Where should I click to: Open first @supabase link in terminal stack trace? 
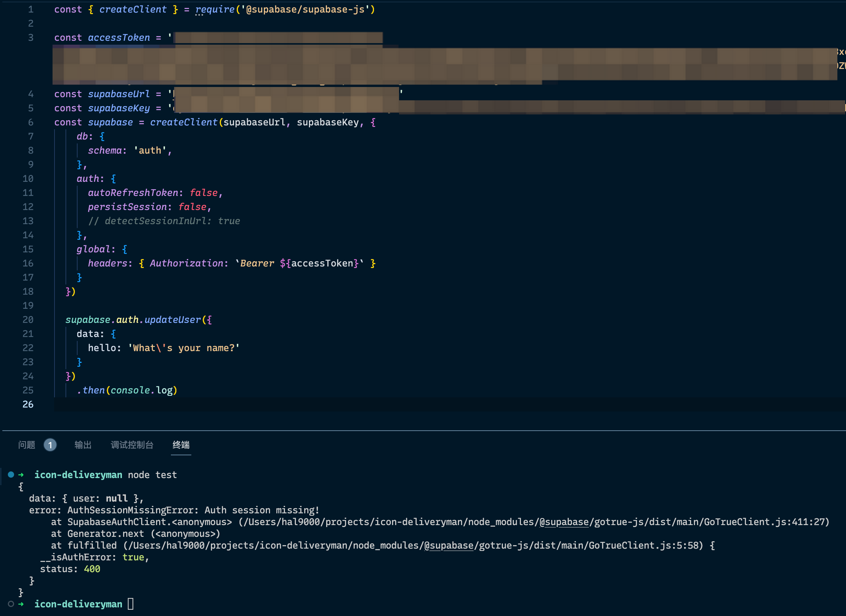[564, 522]
